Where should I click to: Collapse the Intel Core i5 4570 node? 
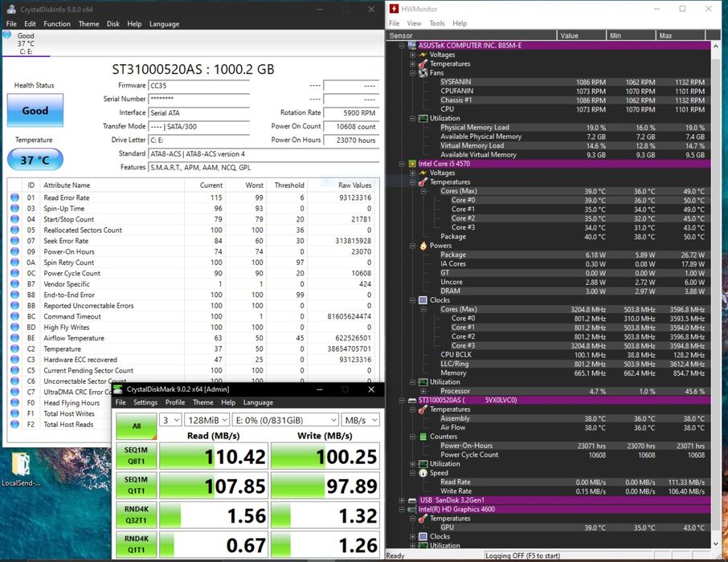pyautogui.click(x=402, y=164)
